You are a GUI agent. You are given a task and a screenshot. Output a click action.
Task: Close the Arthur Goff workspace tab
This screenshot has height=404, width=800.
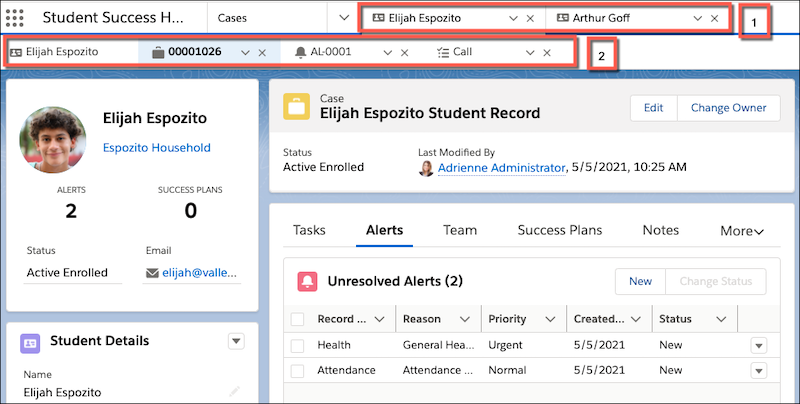tap(714, 18)
